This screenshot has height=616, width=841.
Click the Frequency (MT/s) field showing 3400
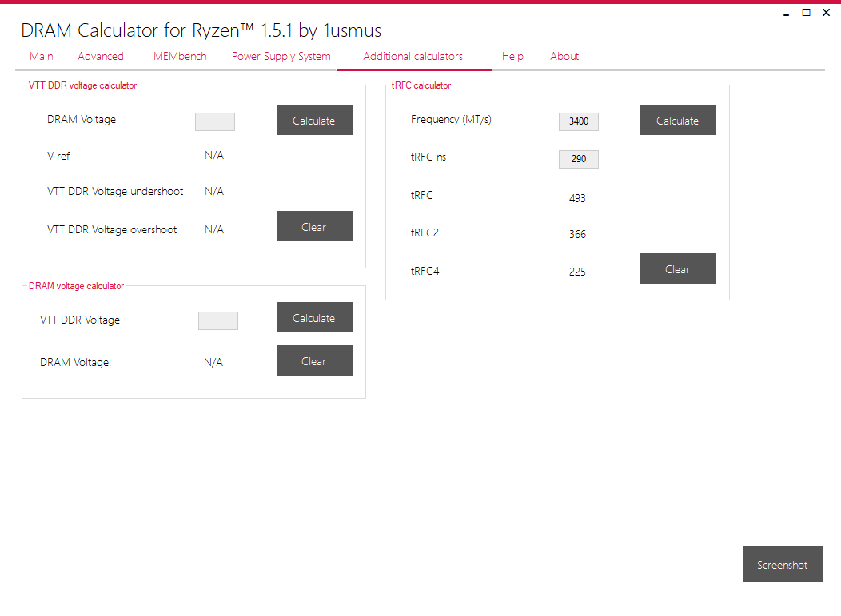579,121
